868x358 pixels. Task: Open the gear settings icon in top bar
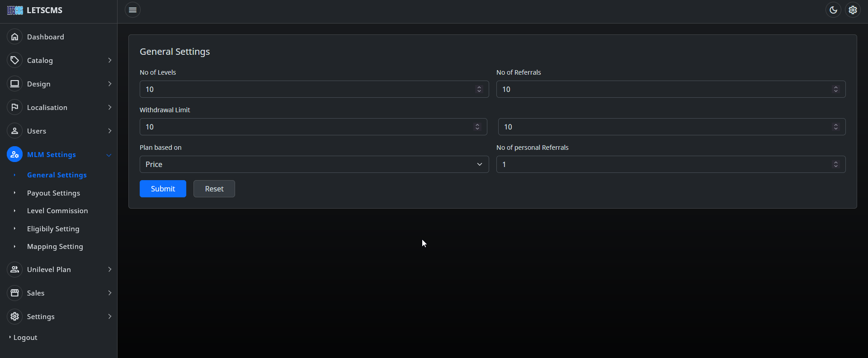click(853, 10)
